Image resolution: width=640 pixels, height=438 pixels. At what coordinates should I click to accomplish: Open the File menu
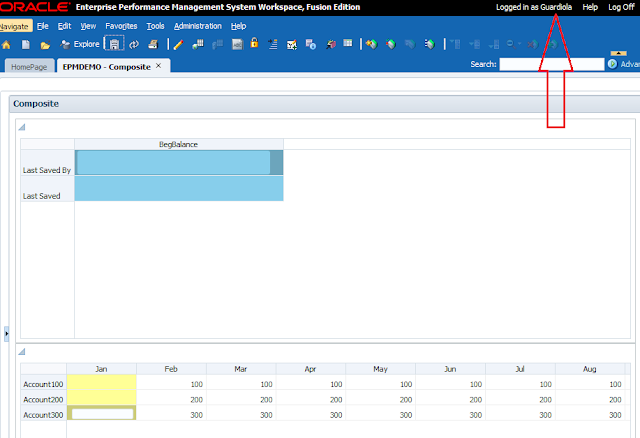(42, 26)
